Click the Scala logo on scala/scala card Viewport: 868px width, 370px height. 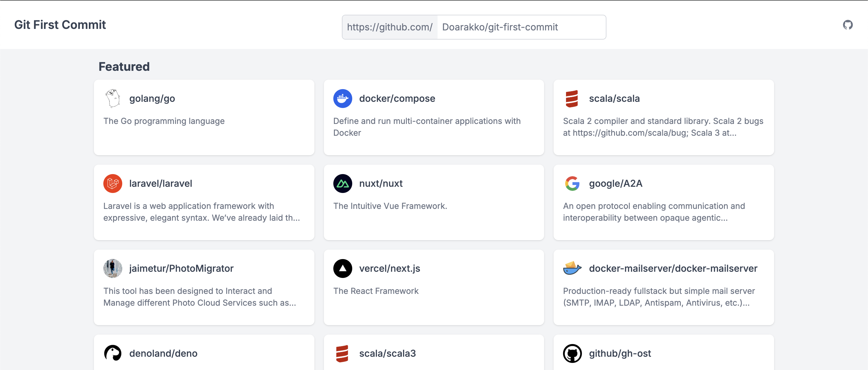click(572, 98)
